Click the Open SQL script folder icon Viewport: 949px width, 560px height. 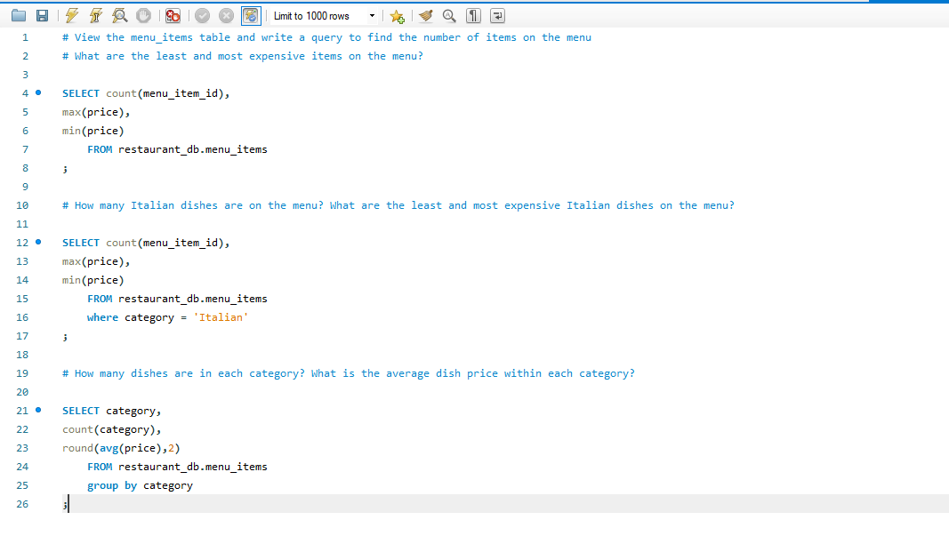[19, 16]
